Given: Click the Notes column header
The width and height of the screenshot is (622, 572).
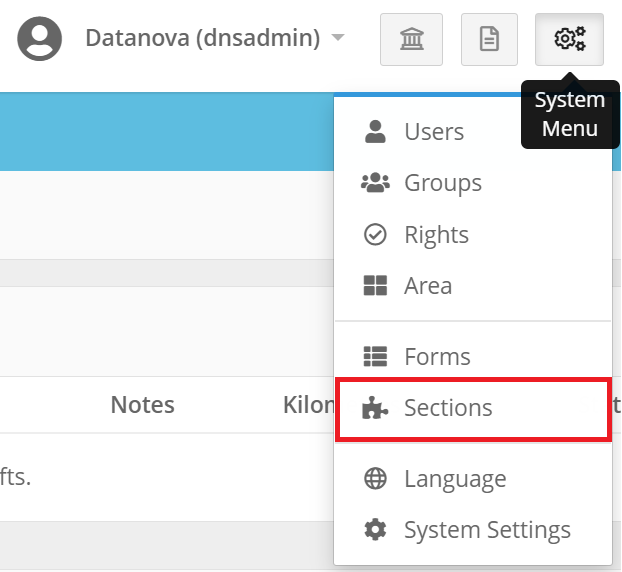Looking at the screenshot, I should coord(142,405).
